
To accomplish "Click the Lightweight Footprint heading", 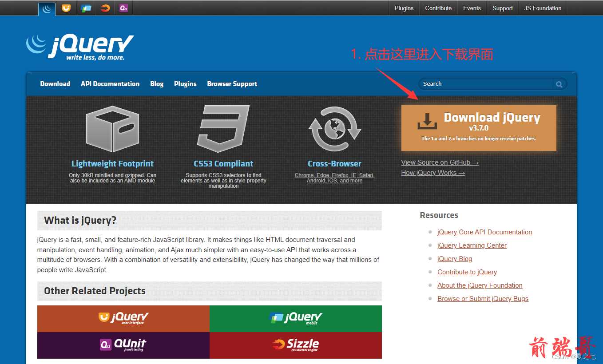I will 112,164.
